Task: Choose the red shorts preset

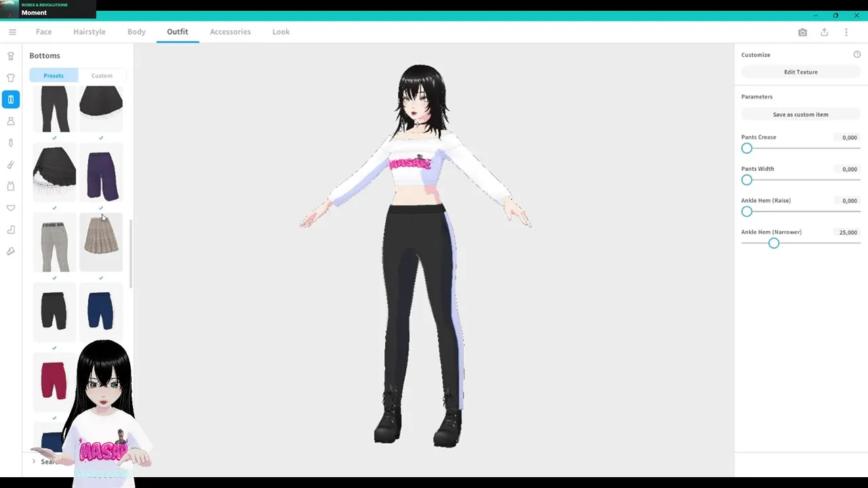Action: (x=54, y=381)
